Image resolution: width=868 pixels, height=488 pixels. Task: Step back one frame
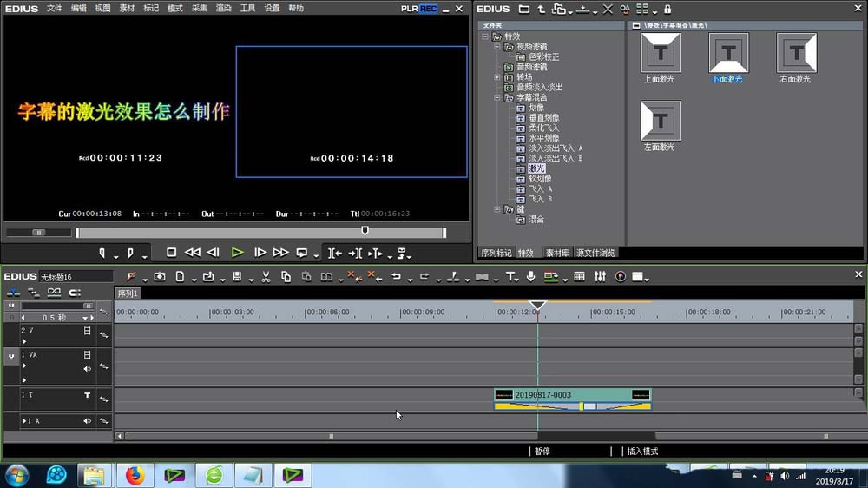pyautogui.click(x=214, y=253)
